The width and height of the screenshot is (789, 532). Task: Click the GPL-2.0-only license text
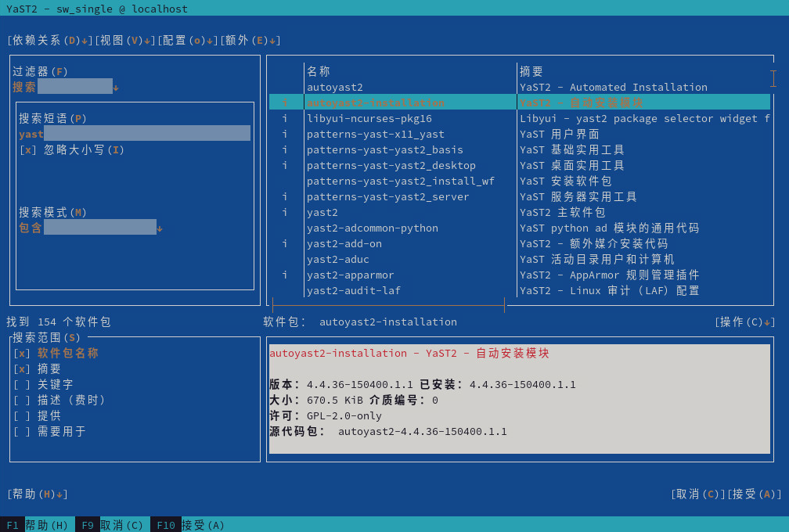point(344,416)
